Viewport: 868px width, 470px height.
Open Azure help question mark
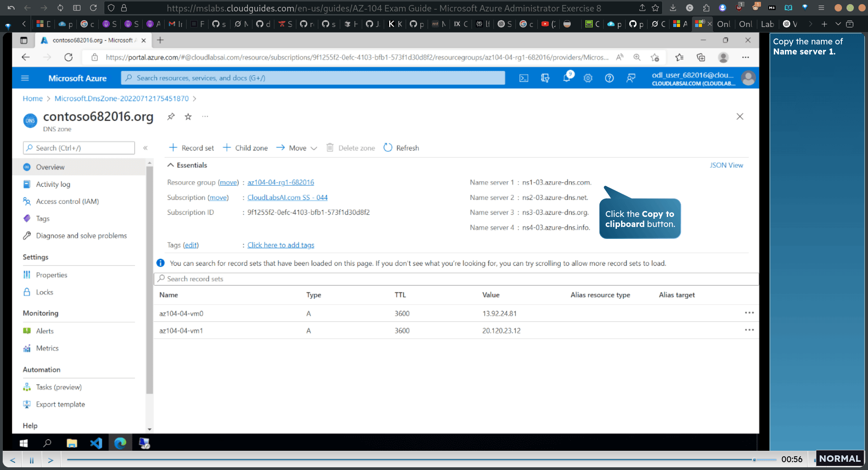pyautogui.click(x=609, y=78)
